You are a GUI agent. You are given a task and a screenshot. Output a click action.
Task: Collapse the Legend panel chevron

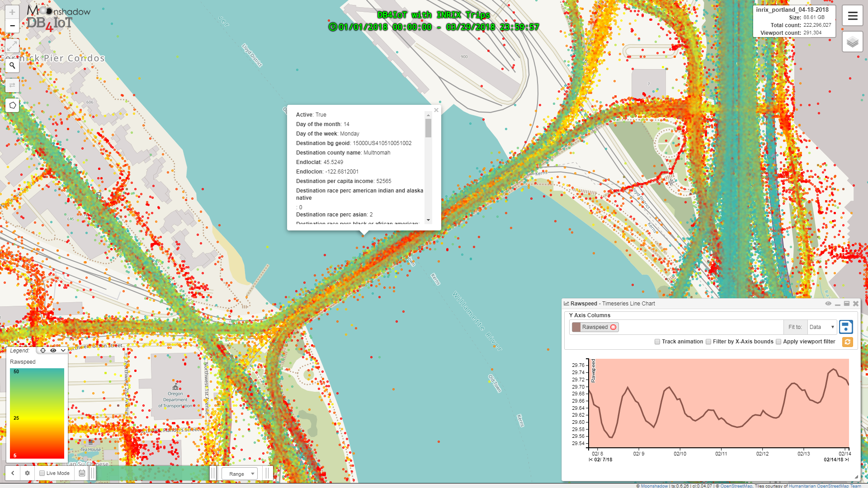coord(63,351)
